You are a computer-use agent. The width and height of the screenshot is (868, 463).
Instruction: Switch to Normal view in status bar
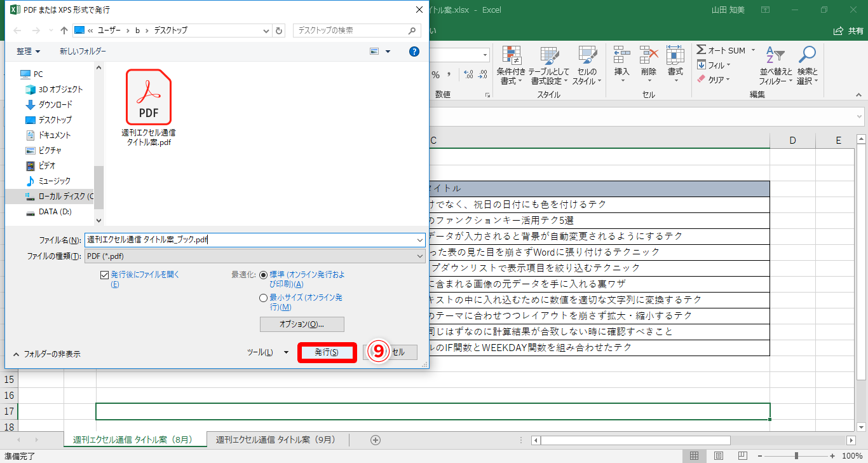(694, 456)
